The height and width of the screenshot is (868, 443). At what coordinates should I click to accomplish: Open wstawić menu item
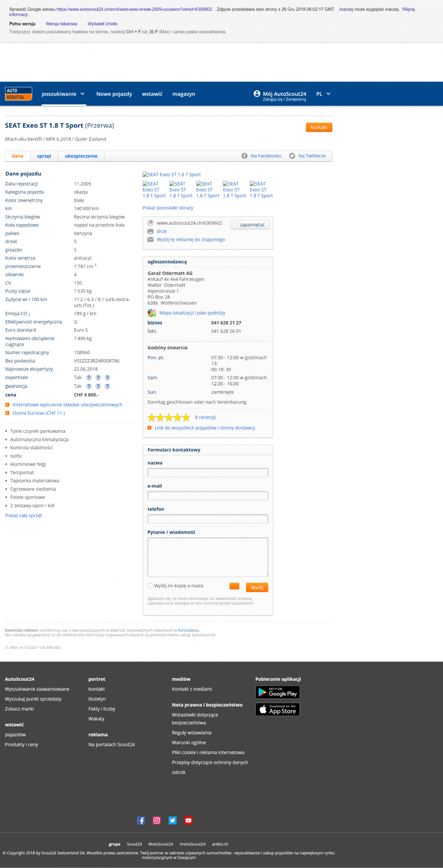152,94
